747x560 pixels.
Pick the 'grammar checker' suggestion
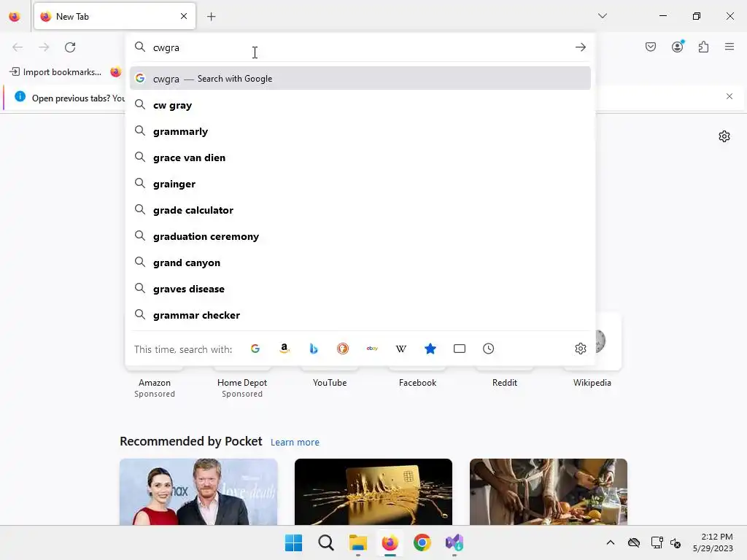[360, 314]
